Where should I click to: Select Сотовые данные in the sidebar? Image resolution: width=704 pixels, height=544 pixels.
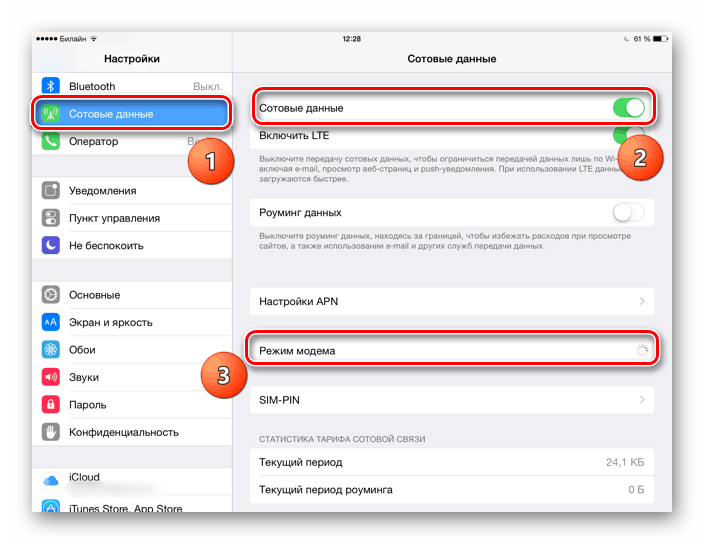click(132, 114)
